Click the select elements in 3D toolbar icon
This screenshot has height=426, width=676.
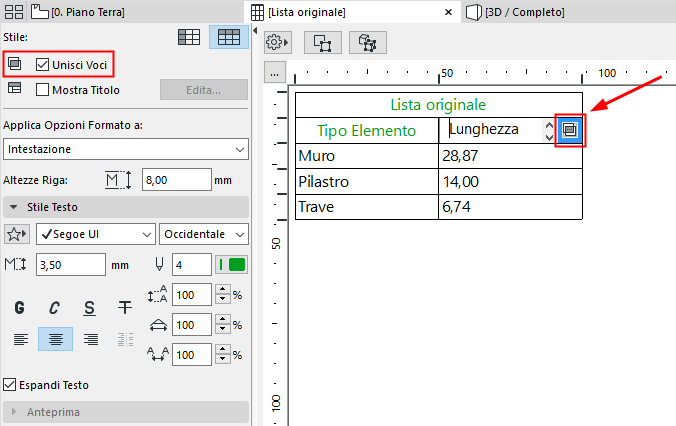(x=367, y=43)
